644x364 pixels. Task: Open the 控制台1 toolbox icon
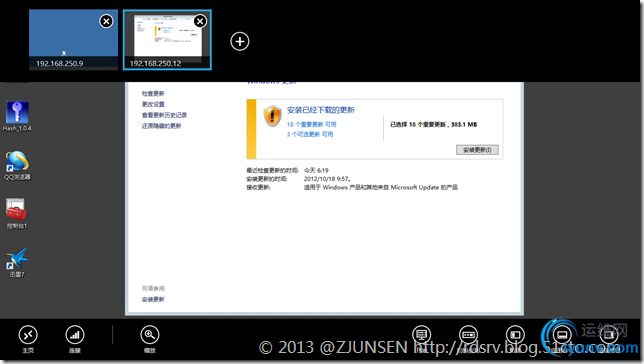[17, 214]
